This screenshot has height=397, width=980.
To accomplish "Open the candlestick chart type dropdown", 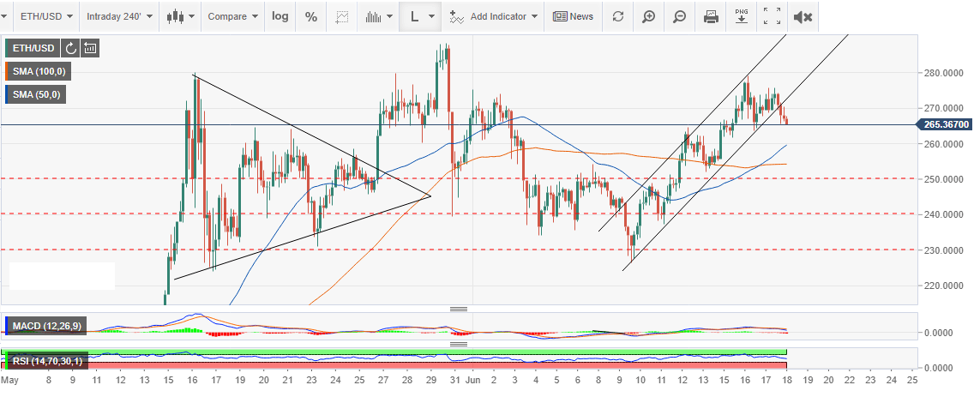I will click(180, 16).
